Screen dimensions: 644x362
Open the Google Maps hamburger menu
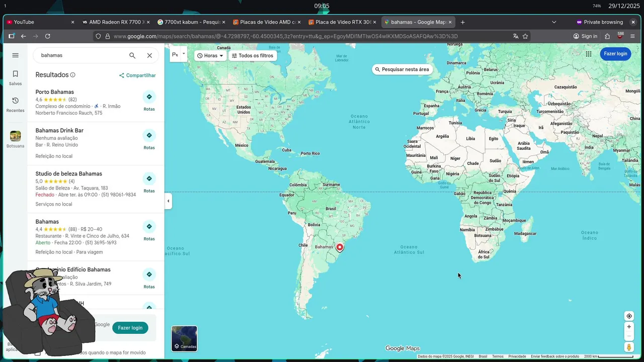tap(15, 55)
